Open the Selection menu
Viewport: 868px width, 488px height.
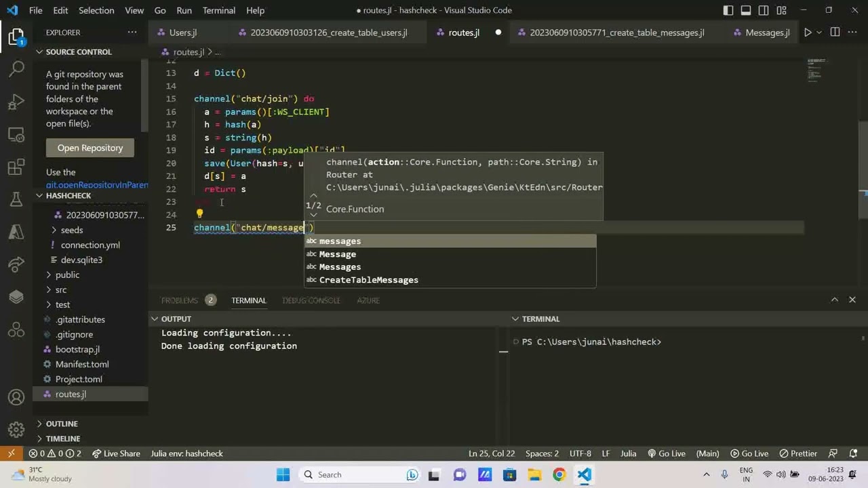(x=96, y=10)
